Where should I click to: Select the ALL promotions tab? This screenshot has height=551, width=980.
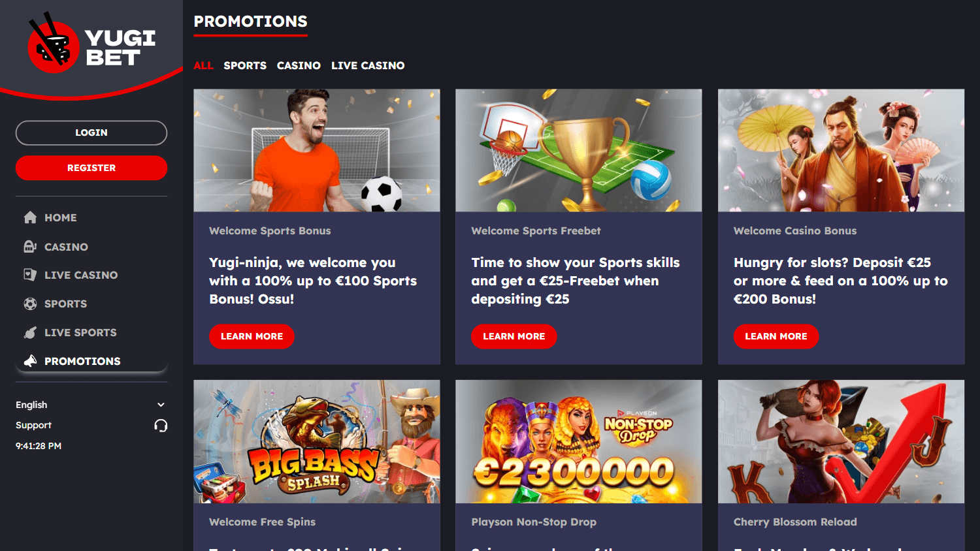point(203,65)
